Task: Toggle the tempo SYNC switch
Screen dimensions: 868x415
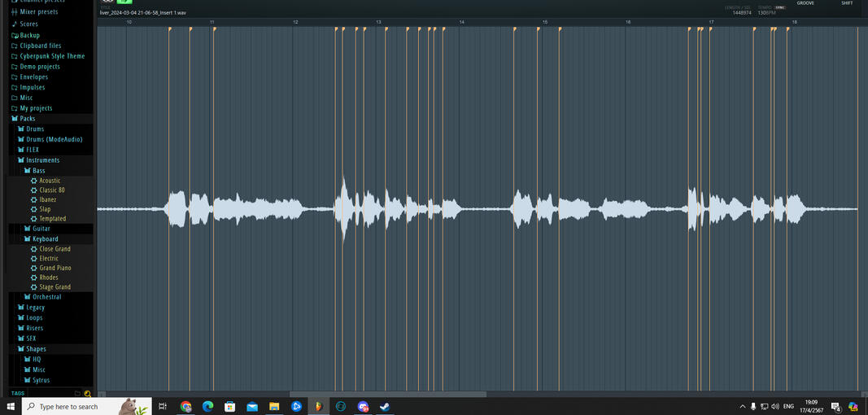Action: 779,7
